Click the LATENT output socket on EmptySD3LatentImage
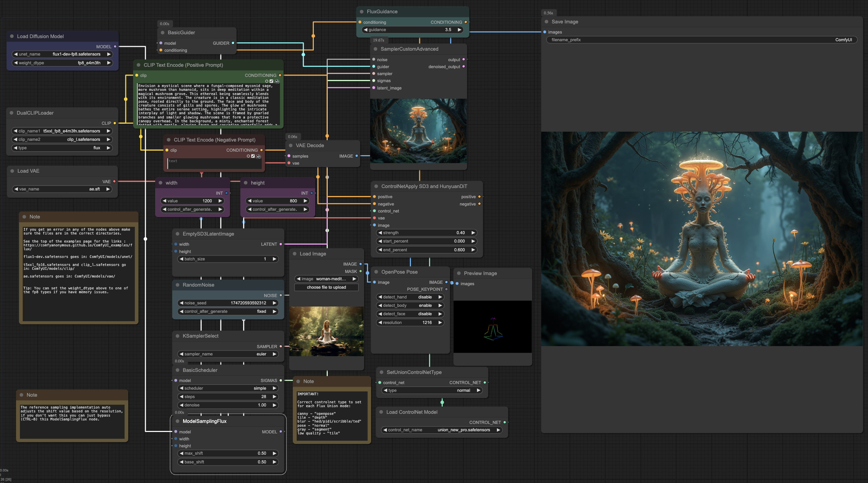Image resolution: width=868 pixels, height=483 pixels. point(281,244)
